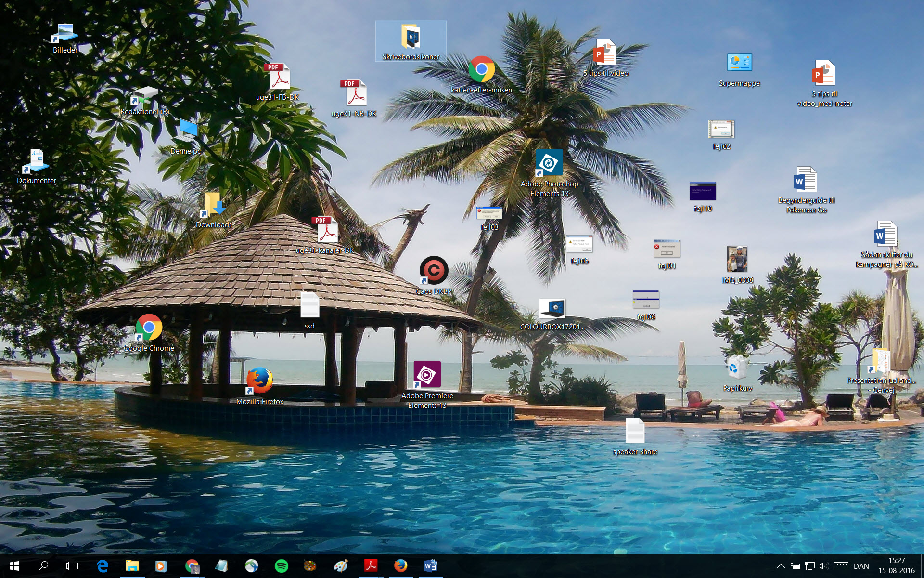Open the volume control in the tray

pyautogui.click(x=825, y=566)
